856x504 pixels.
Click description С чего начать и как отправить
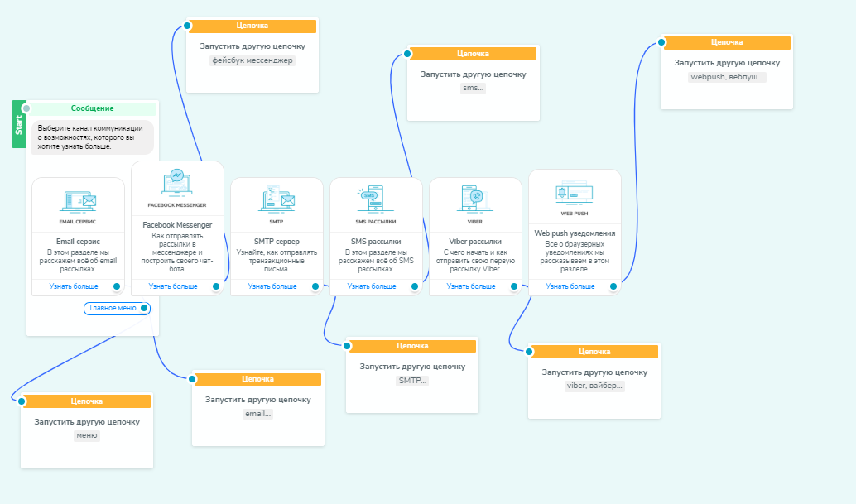tap(475, 261)
